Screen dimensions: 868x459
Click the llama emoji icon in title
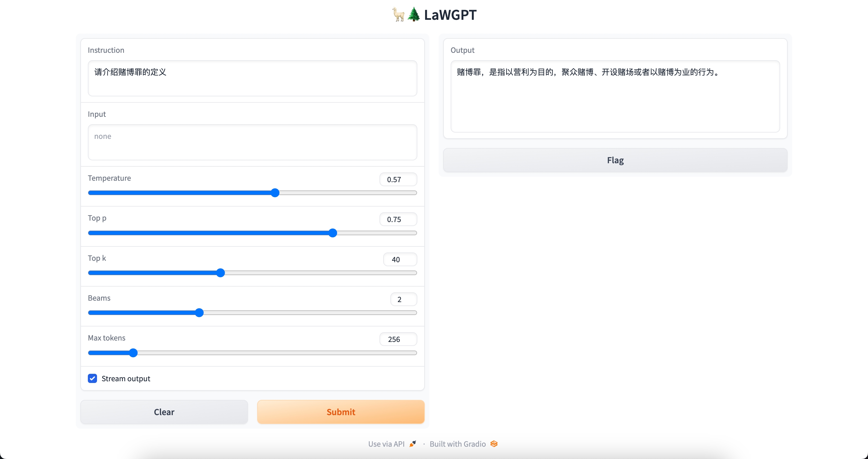pyautogui.click(x=398, y=14)
